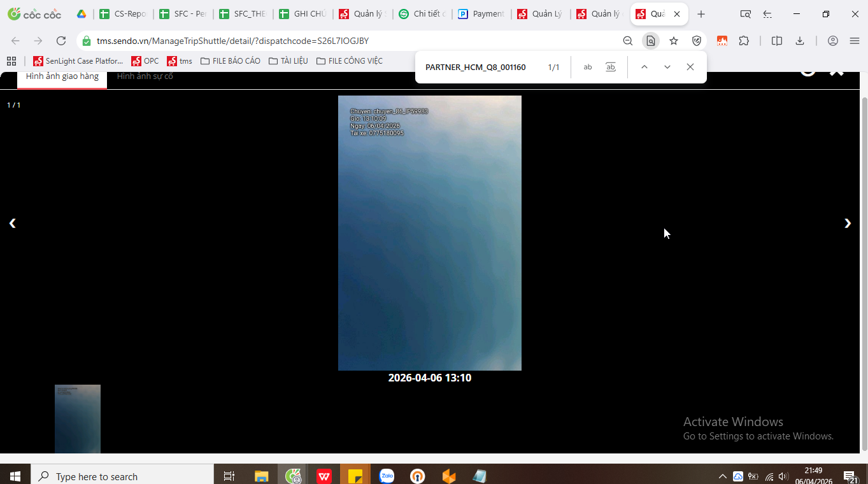Open the apps grid in bookmarks bar
Viewport: 868px width, 484px height.
11,61
